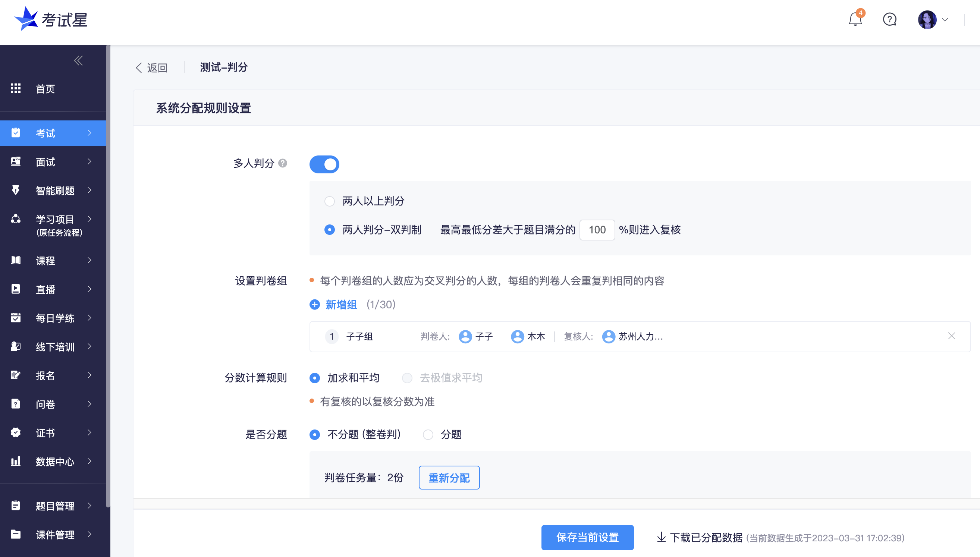Click the 学习项目 sidebar icon
Viewport: 980px width, 557px height.
coord(16,219)
